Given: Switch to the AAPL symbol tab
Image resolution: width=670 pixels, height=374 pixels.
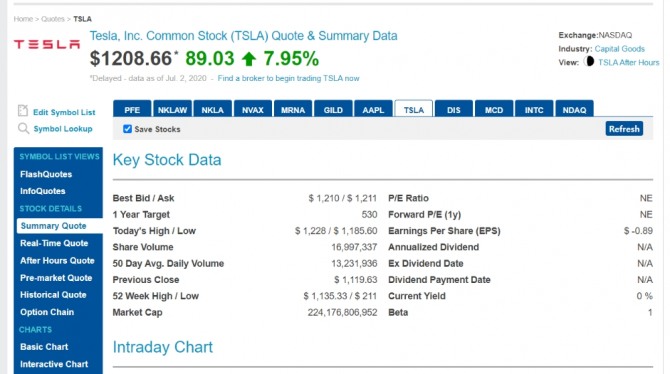Looking at the screenshot, I should [x=373, y=109].
